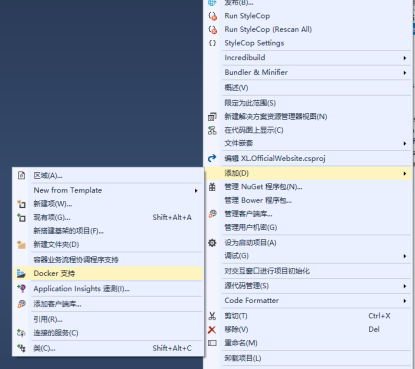Image resolution: width=415 pixels, height=369 pixels.
Task: Select Run StyleCop menu entry
Action: pos(247,16)
